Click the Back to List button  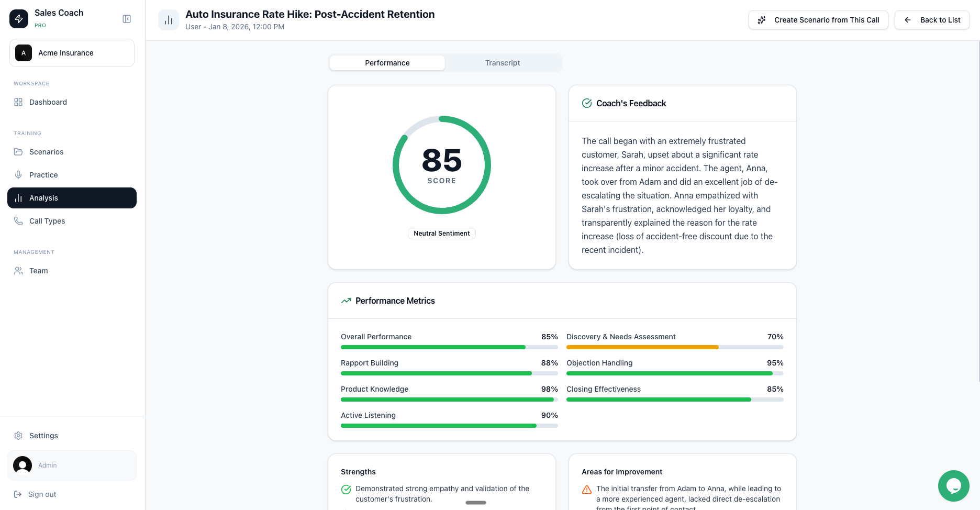(x=932, y=20)
